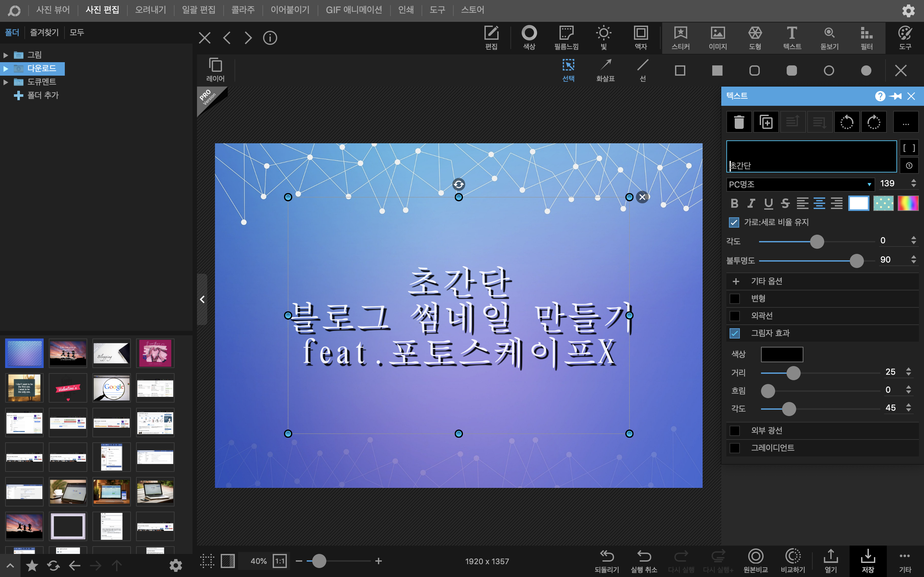Viewport: 924px width, 577px height.
Task: Open the PC명조 font dropdown
Action: (x=800, y=184)
